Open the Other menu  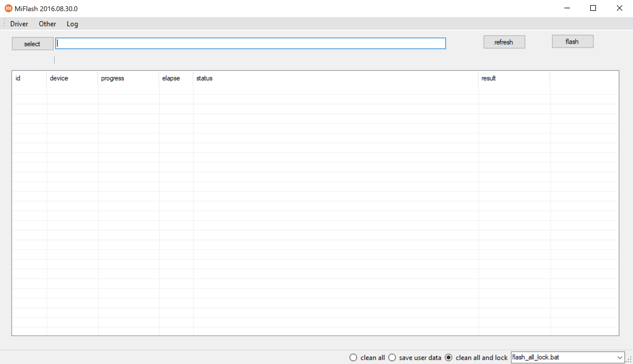coord(47,24)
